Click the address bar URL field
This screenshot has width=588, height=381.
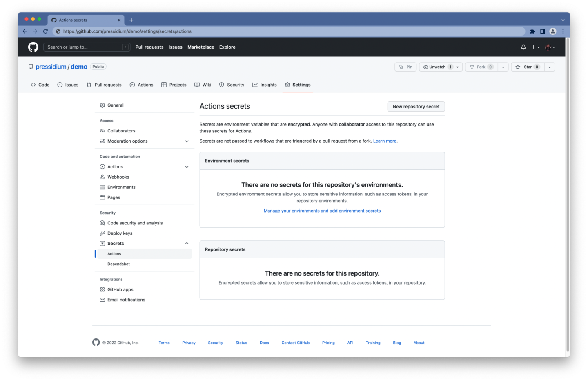coord(289,31)
